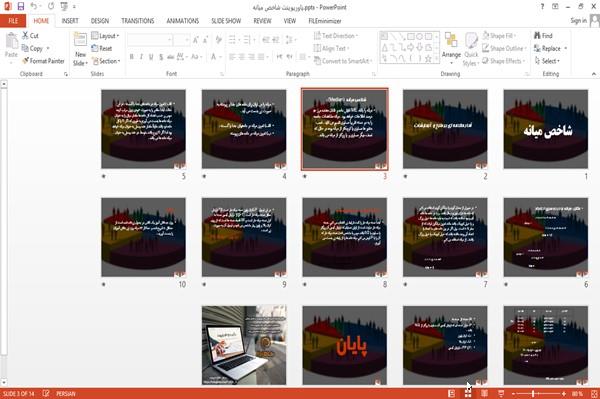Open the font size combo box

coord(182,40)
